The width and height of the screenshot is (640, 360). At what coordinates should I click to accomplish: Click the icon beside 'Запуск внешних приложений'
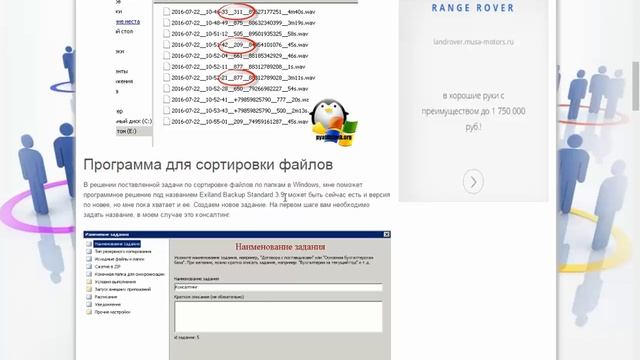[x=89, y=289]
